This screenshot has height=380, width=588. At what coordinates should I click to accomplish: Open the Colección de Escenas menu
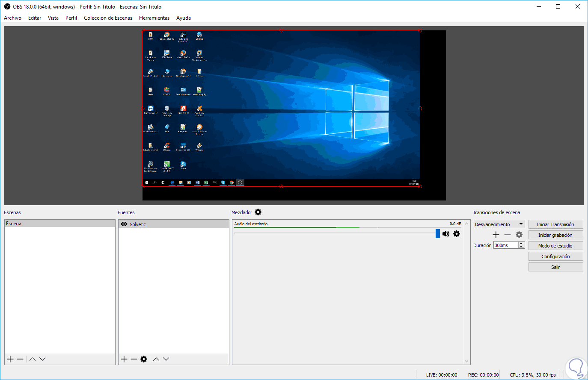108,18
